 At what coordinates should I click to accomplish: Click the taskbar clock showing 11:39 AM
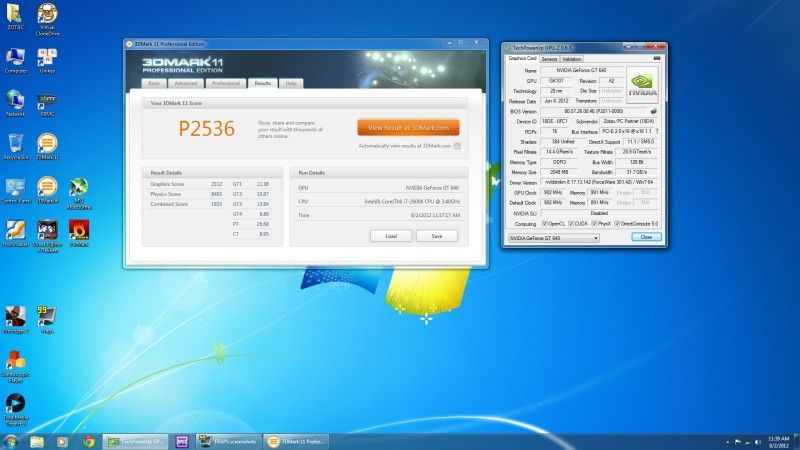click(x=779, y=442)
